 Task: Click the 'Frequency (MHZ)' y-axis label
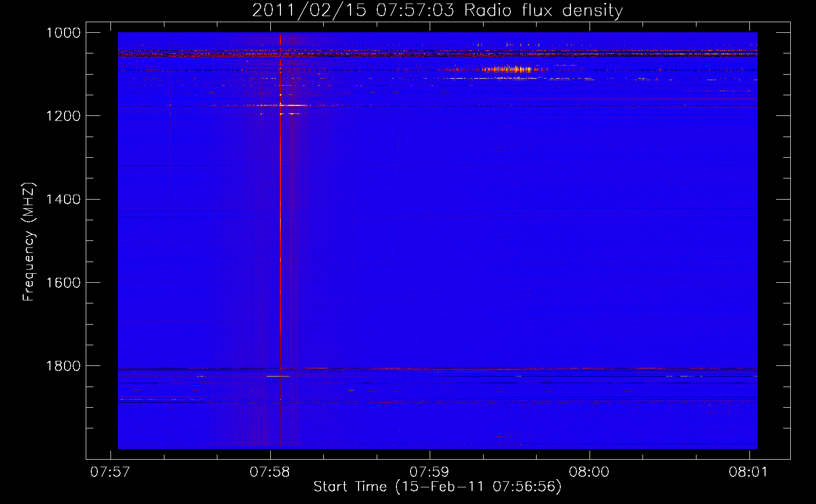(29, 242)
